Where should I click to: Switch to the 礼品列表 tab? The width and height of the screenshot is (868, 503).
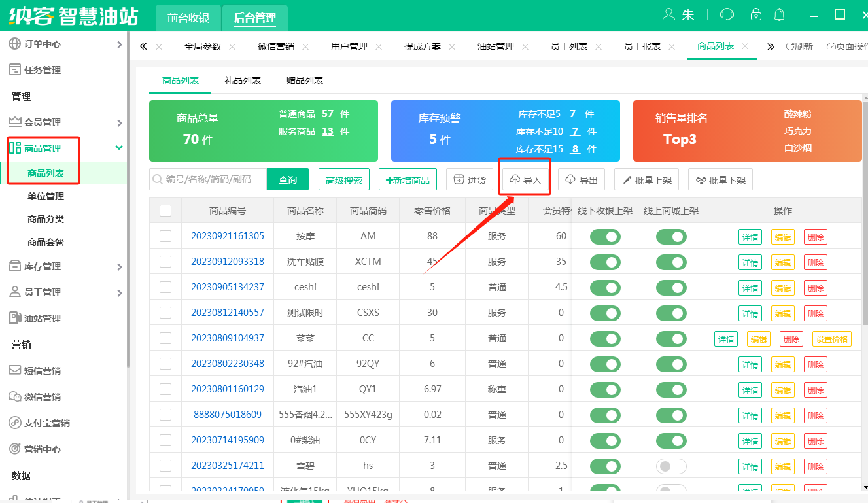(243, 80)
